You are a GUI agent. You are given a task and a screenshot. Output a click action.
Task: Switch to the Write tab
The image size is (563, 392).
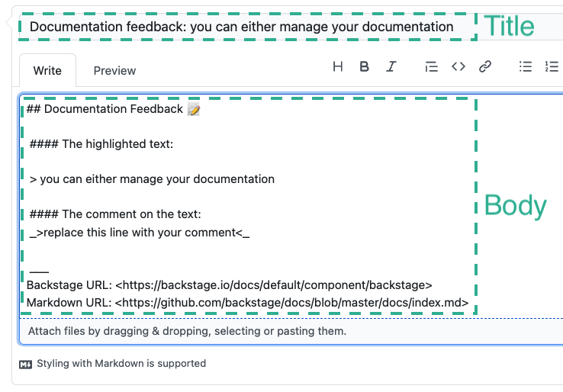click(47, 70)
